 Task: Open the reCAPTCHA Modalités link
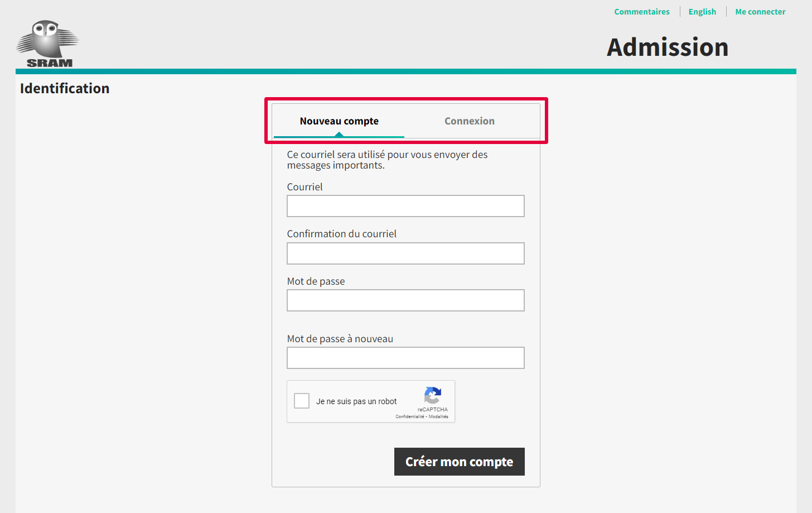pyautogui.click(x=438, y=416)
